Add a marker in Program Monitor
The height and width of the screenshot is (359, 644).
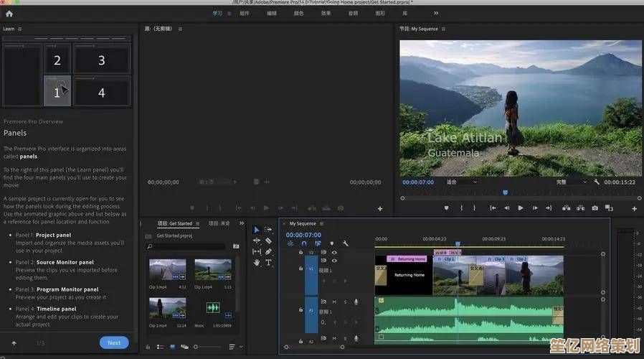pos(446,208)
